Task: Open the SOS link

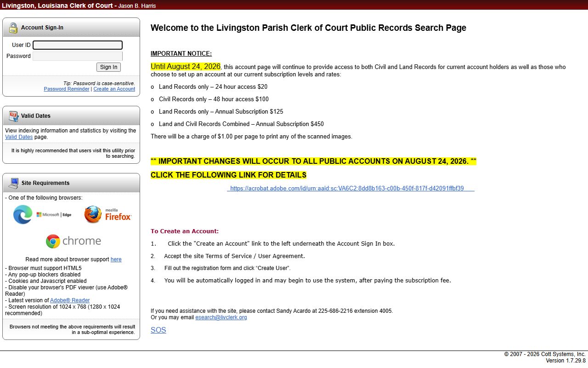Action: point(158,330)
